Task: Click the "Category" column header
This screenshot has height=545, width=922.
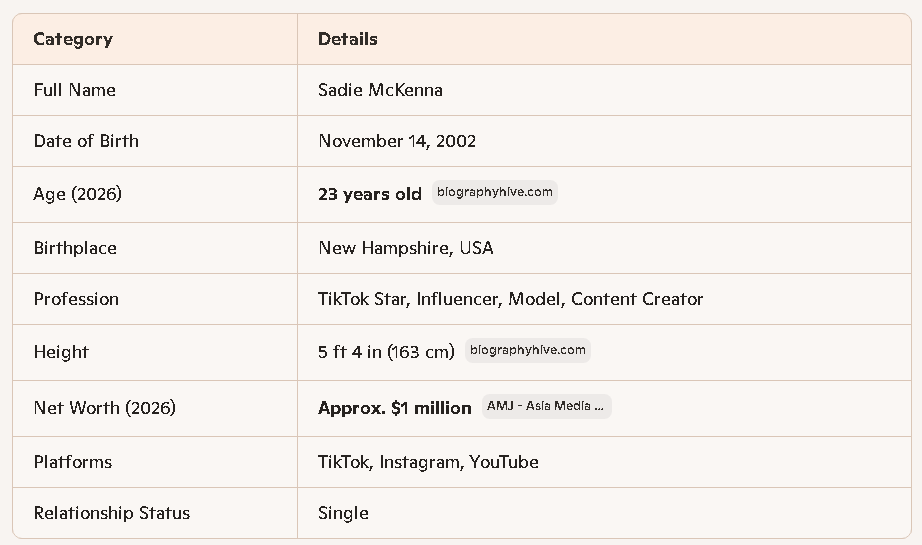Action: pyautogui.click(x=73, y=39)
